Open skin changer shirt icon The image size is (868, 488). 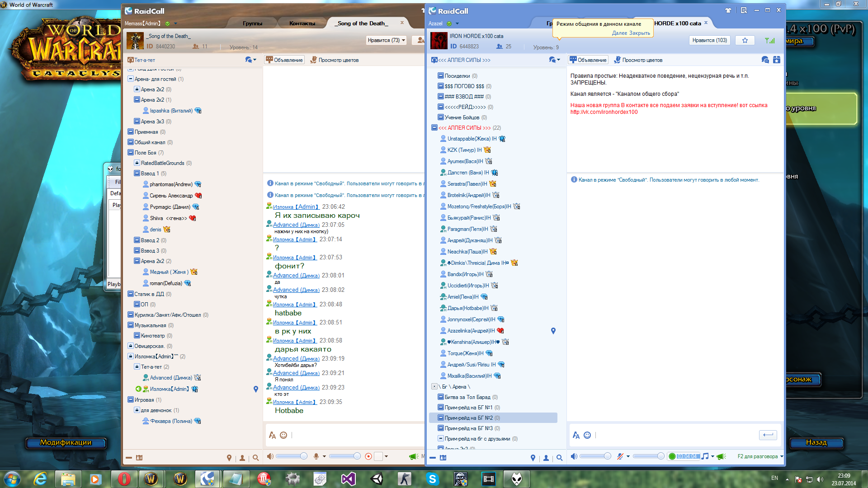click(728, 10)
